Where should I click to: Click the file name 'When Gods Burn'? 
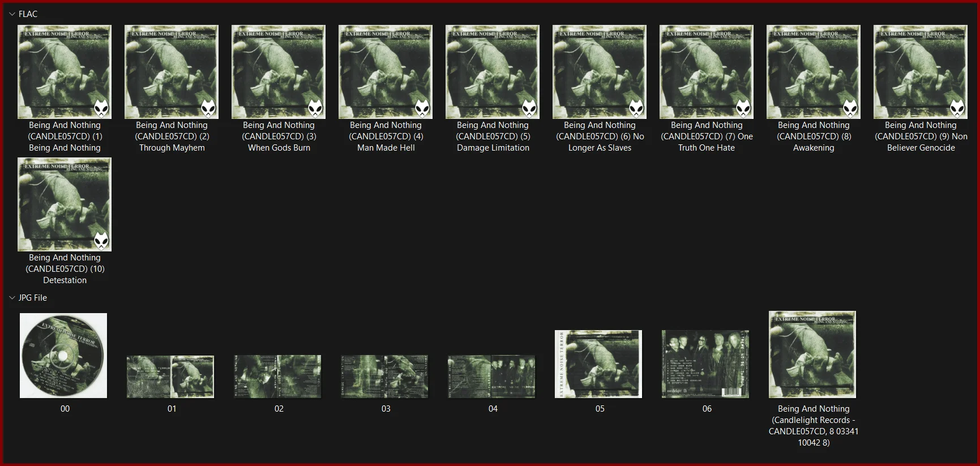click(x=279, y=148)
